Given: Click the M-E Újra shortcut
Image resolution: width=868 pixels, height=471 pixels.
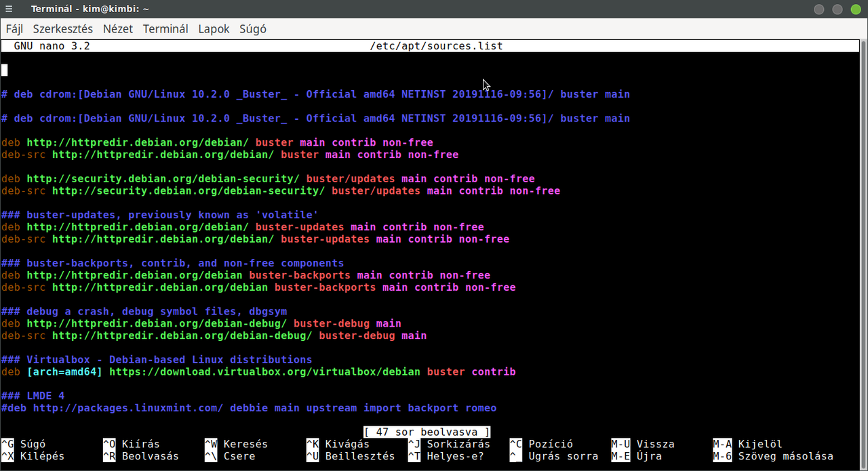Looking at the screenshot, I should [x=637, y=456].
